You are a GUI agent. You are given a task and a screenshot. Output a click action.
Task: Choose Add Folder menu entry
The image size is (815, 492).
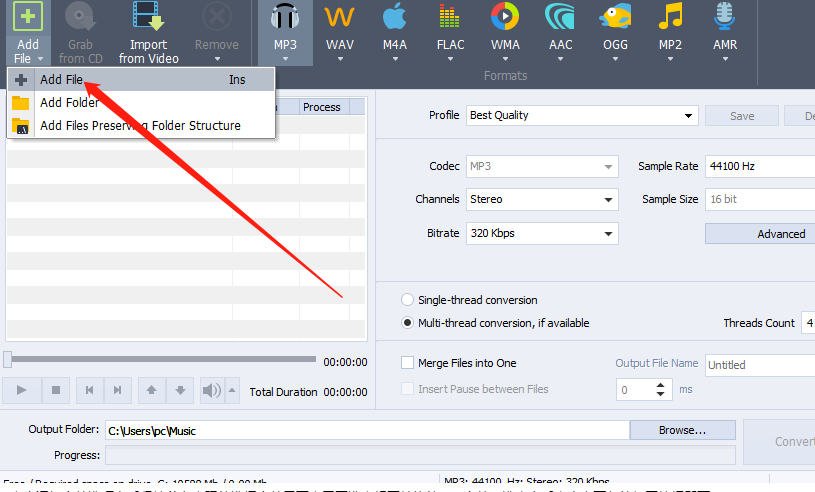click(x=141, y=102)
